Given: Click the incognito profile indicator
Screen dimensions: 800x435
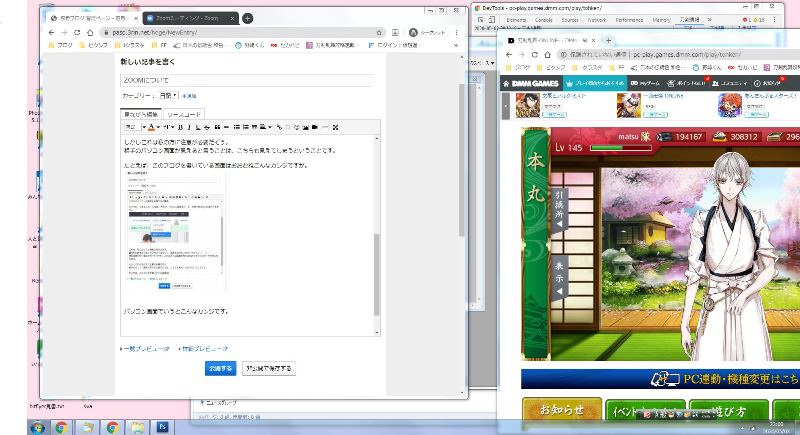Looking at the screenshot, I should [427, 32].
